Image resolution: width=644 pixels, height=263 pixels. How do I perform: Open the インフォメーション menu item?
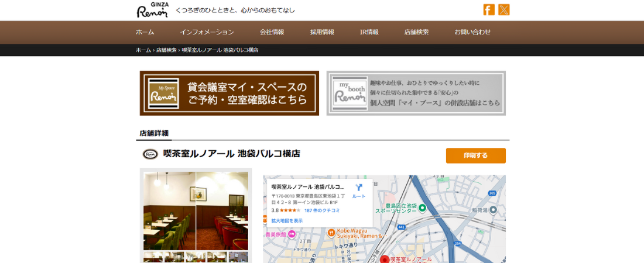pyautogui.click(x=207, y=32)
